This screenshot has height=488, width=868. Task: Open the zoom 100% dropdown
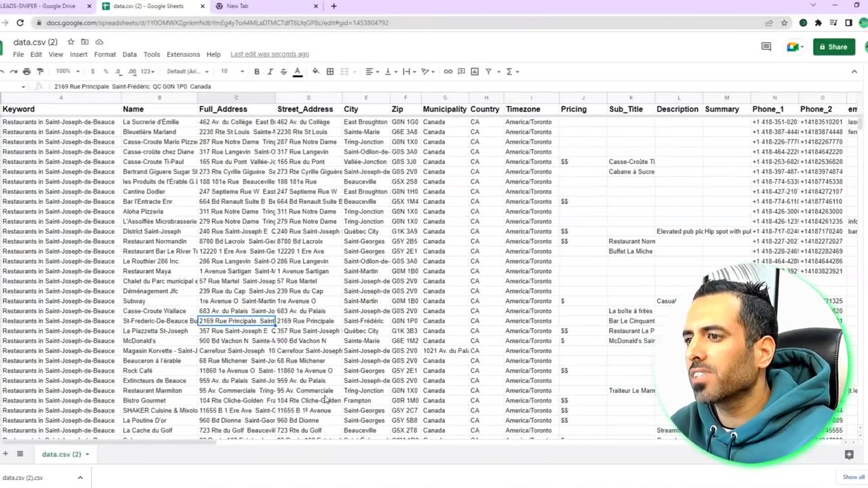[x=67, y=71]
